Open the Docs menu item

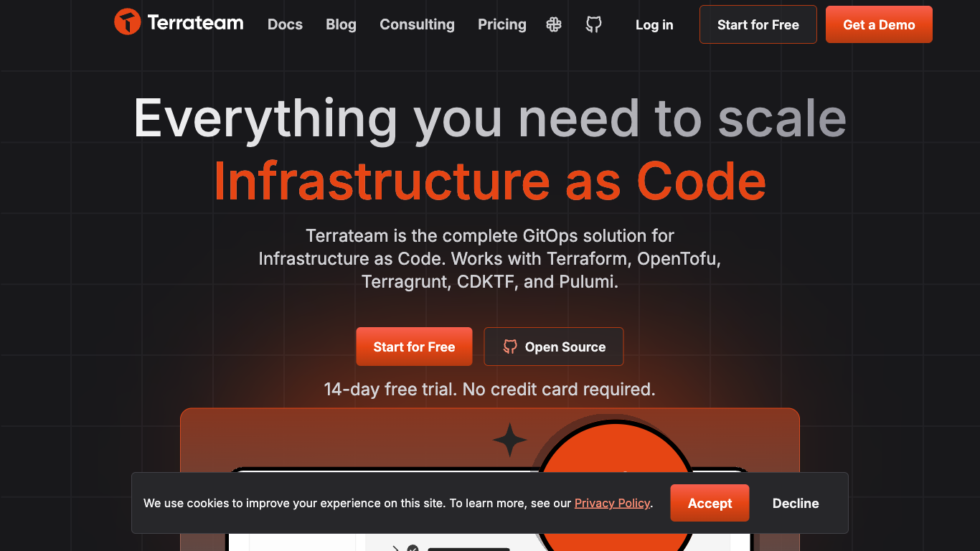[285, 24]
